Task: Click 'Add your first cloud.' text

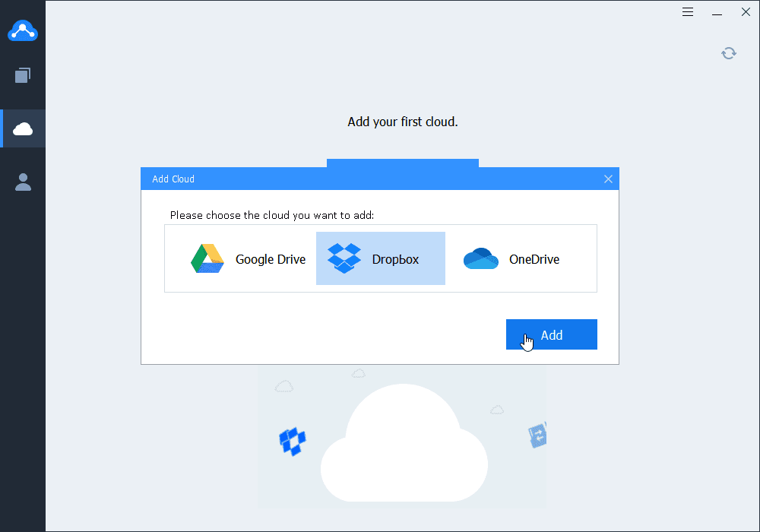Action: [x=402, y=122]
